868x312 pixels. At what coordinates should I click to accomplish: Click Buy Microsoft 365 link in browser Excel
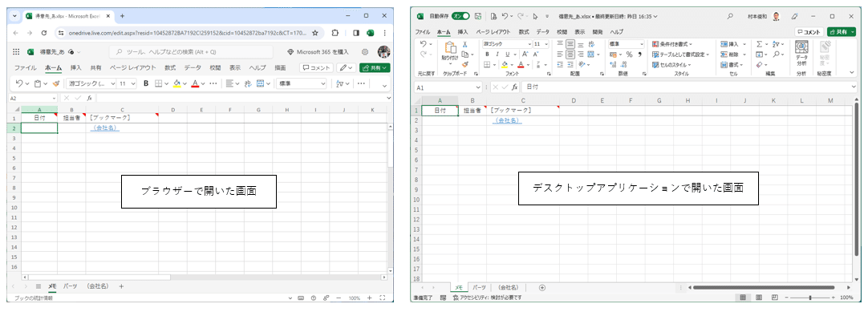[x=318, y=52]
